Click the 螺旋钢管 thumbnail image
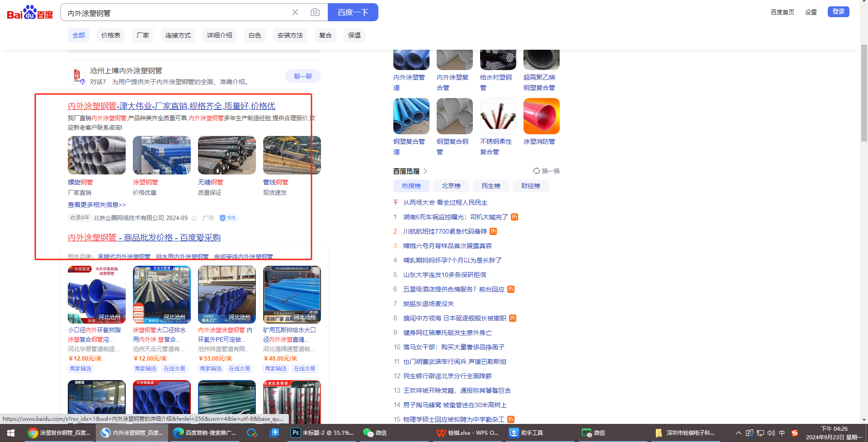This screenshot has height=442, width=868. click(97, 155)
